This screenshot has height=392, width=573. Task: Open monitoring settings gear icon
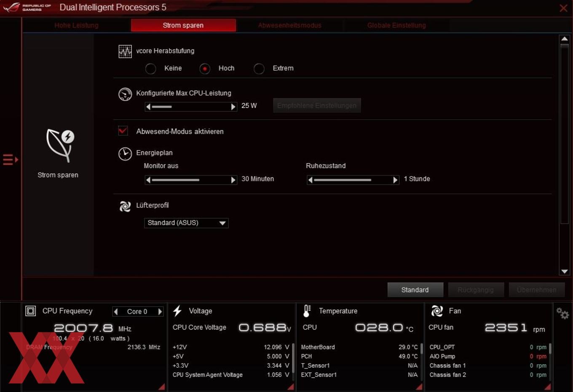click(562, 313)
